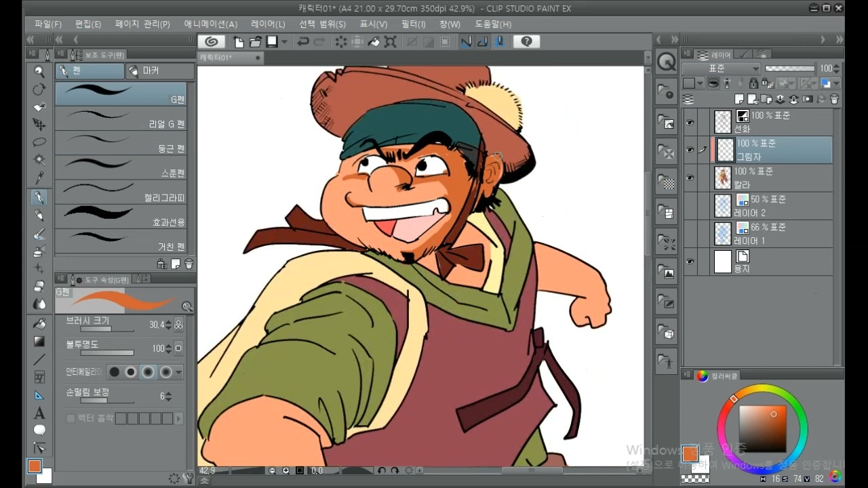
Task: Choose the 둥근 펜 brush
Action: [x=121, y=142]
